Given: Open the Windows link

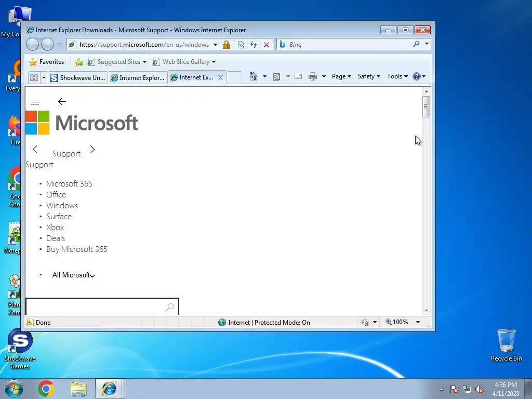Looking at the screenshot, I should (x=62, y=205).
